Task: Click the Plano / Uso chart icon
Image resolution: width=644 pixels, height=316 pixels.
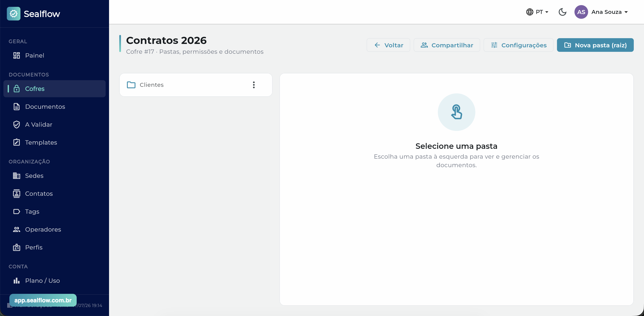Action: click(x=16, y=280)
